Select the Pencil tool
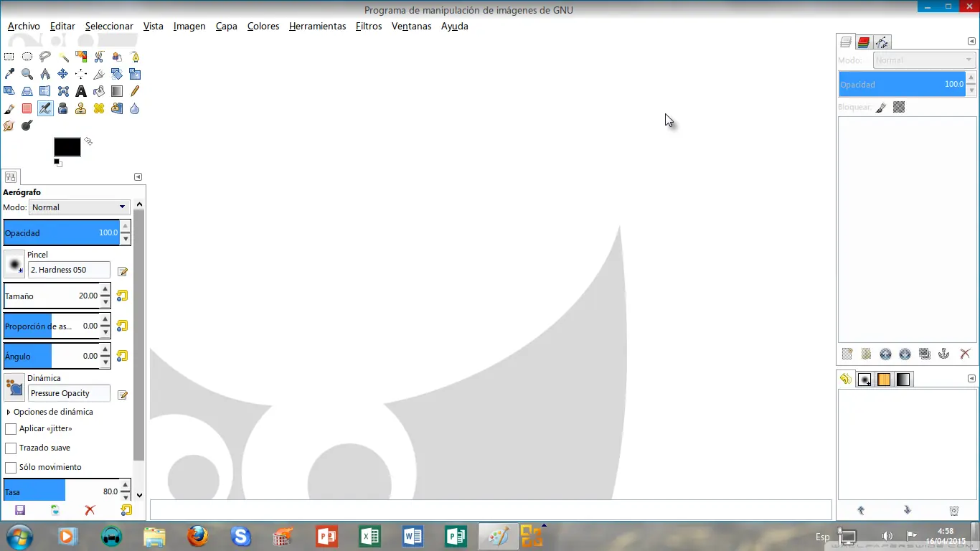 [x=135, y=91]
